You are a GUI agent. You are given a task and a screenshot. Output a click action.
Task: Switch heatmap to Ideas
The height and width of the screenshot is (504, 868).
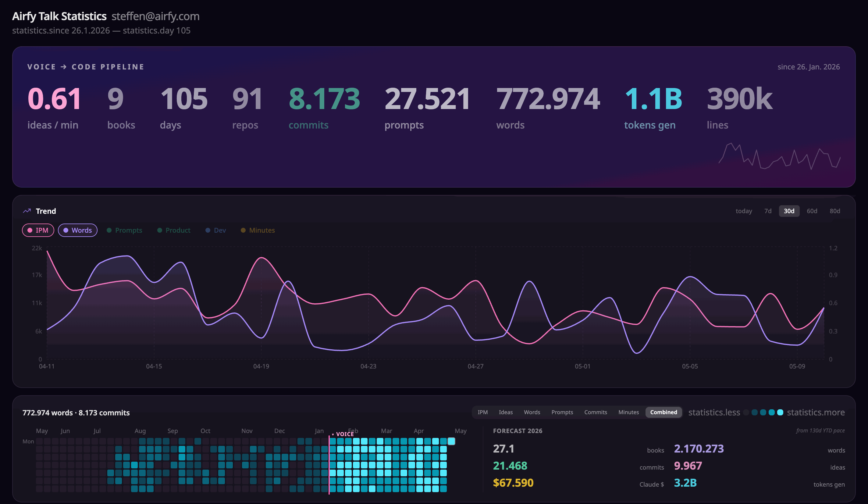[506, 412]
